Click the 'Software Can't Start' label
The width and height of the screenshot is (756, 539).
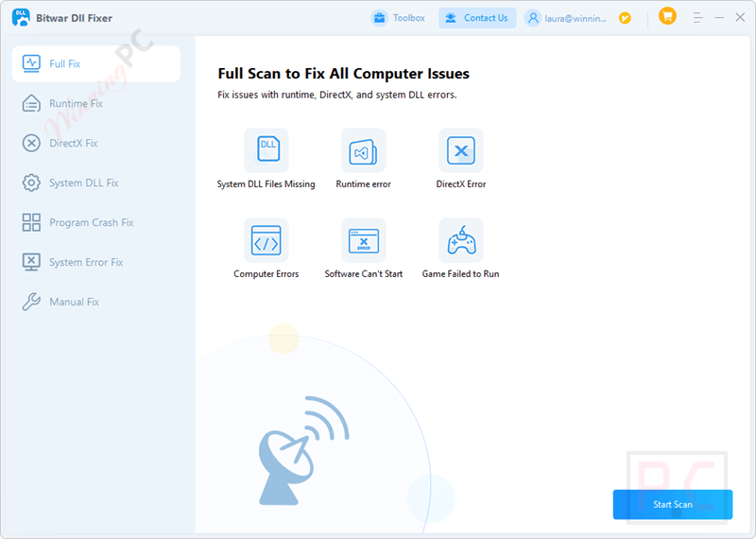point(364,273)
